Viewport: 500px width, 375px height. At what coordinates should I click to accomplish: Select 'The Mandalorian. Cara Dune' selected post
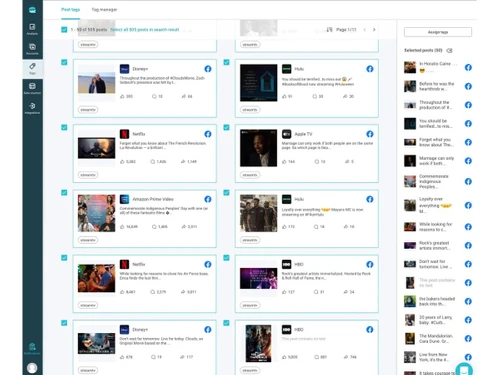click(x=438, y=339)
